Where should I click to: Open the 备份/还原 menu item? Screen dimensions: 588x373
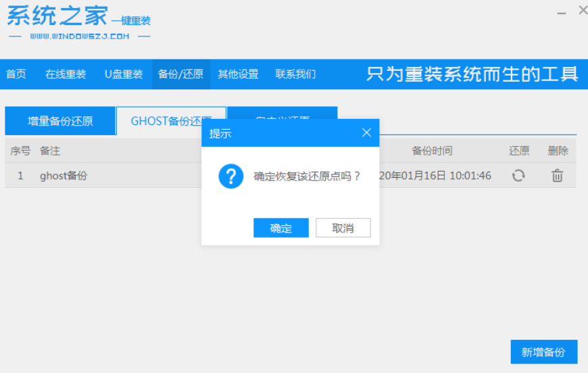tap(180, 74)
